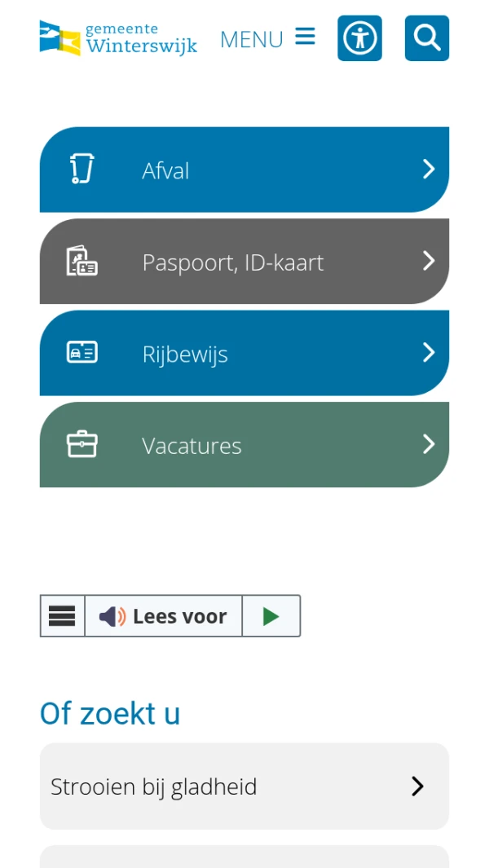Click the chevron on the Rijbewijs tile
The image size is (489, 868).
click(429, 353)
